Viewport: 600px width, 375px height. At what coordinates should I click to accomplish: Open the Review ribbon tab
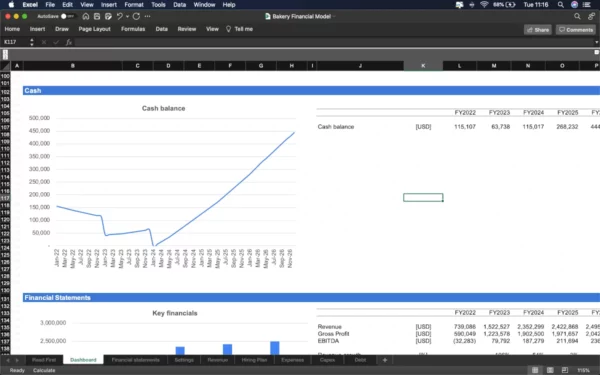[187, 29]
